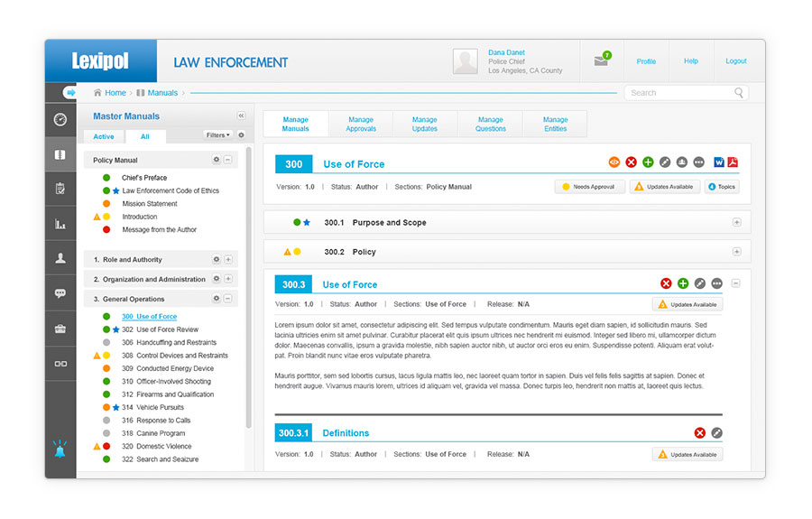Click the search magnifier icon
The image size is (812, 519).
pos(738,93)
